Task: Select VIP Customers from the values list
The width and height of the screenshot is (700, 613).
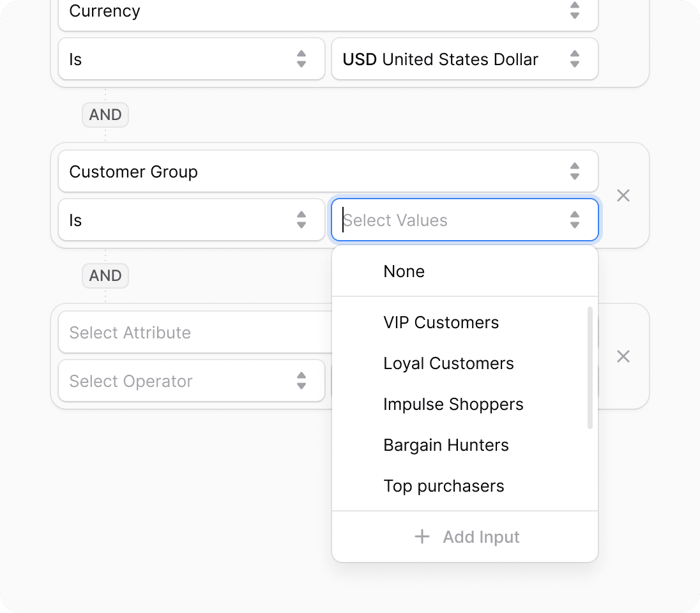Action: pyautogui.click(x=441, y=322)
